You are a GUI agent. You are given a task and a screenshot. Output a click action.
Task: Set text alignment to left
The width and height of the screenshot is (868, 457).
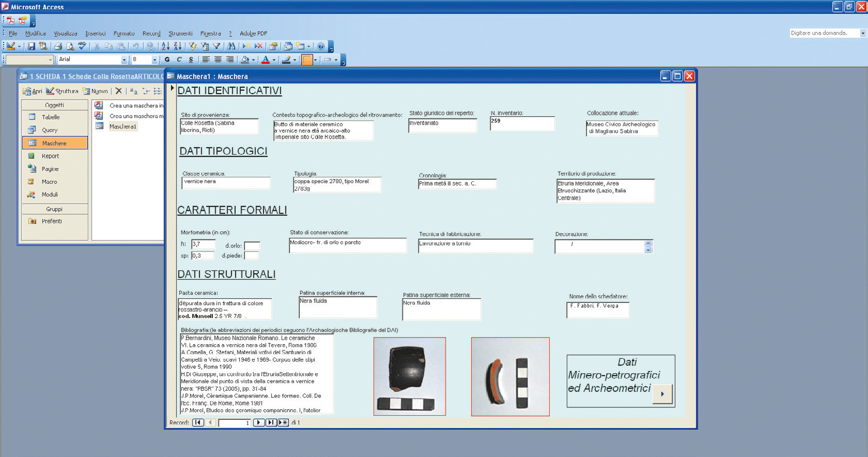[205, 59]
